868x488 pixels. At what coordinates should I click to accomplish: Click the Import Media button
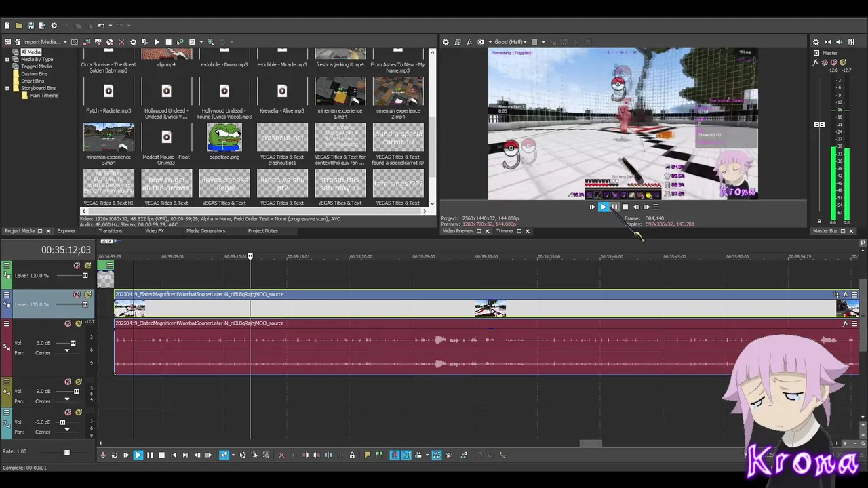click(x=37, y=42)
